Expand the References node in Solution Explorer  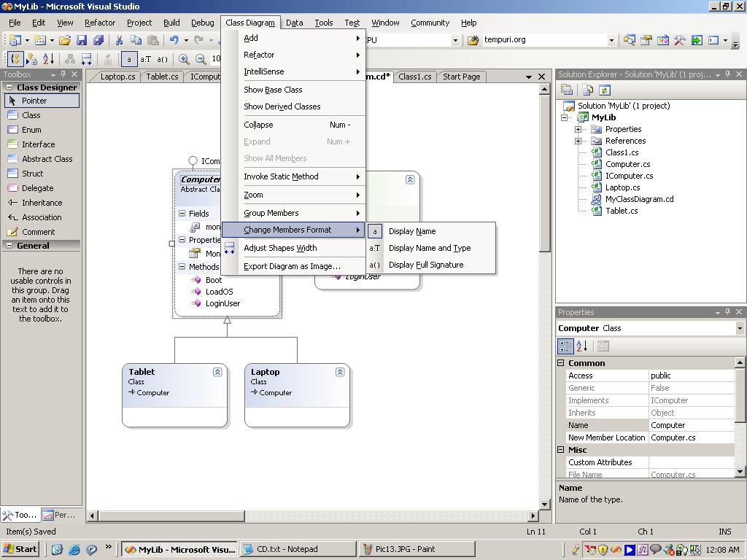coord(578,141)
